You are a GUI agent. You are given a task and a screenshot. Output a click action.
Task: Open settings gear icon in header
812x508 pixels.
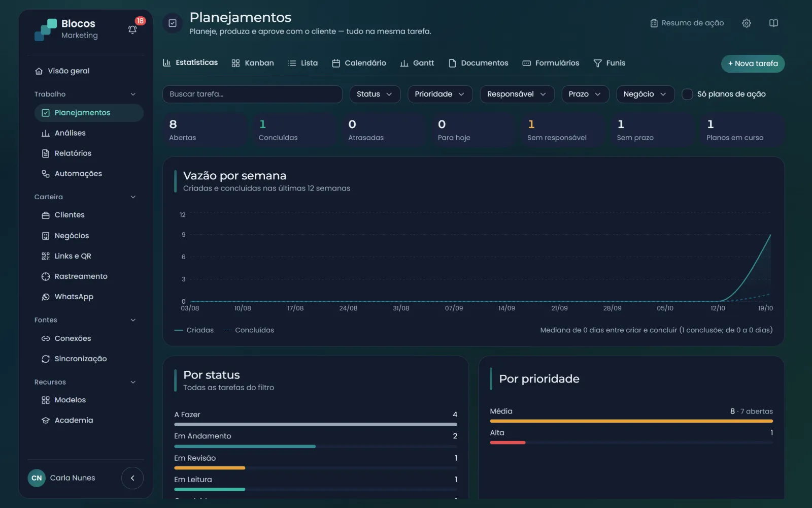coord(747,23)
